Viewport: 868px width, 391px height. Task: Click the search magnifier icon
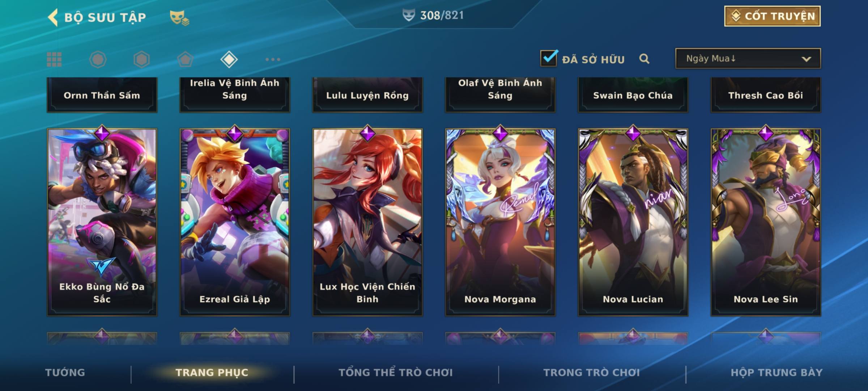pos(644,59)
